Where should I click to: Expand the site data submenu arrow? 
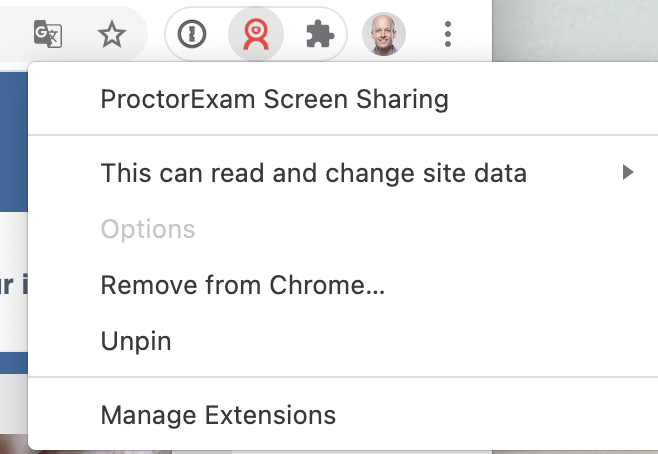click(628, 172)
